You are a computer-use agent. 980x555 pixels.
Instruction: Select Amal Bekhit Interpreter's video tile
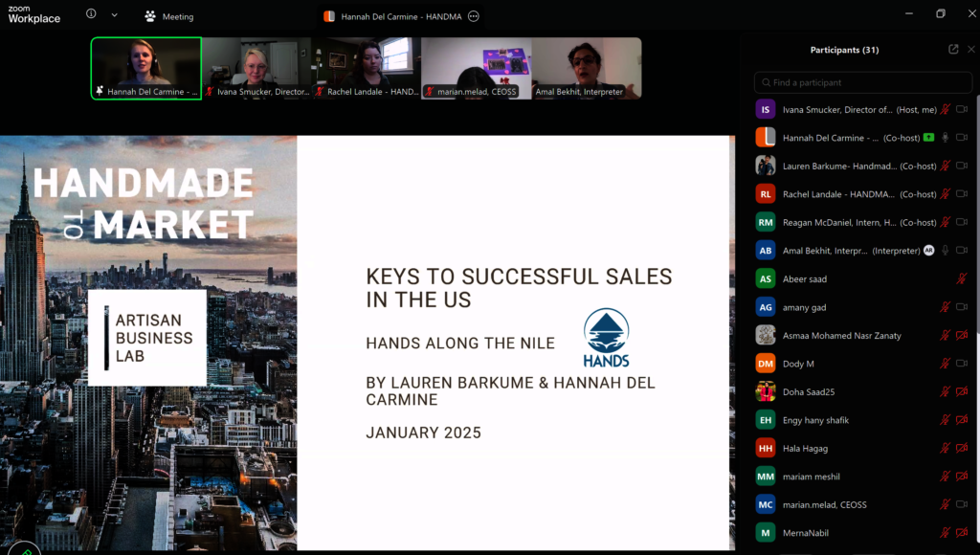point(586,67)
